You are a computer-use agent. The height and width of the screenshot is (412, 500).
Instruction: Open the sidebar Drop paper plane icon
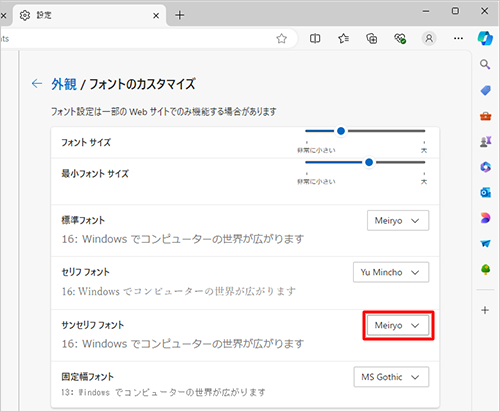pos(486,244)
